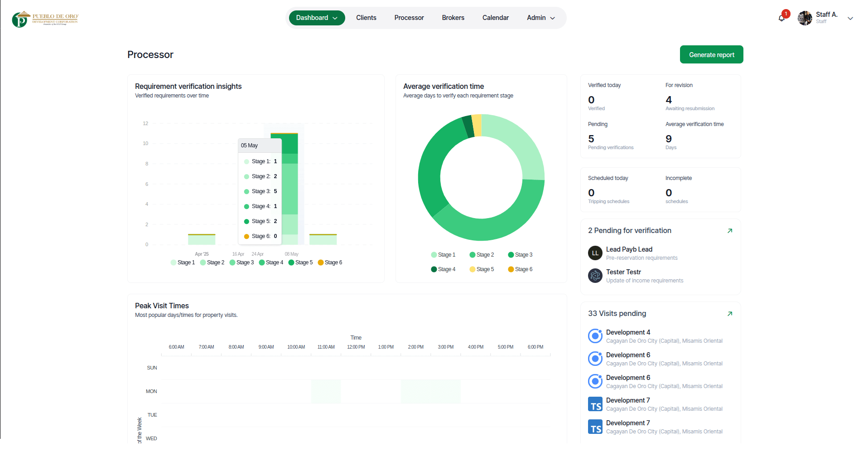Expand the Dashboard dropdown menu
The width and height of the screenshot is (868, 452).
[317, 18]
